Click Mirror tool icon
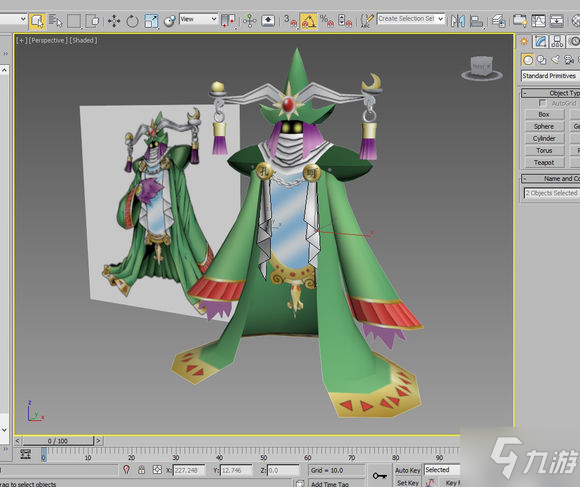This screenshot has height=487, width=580. pyautogui.click(x=458, y=21)
